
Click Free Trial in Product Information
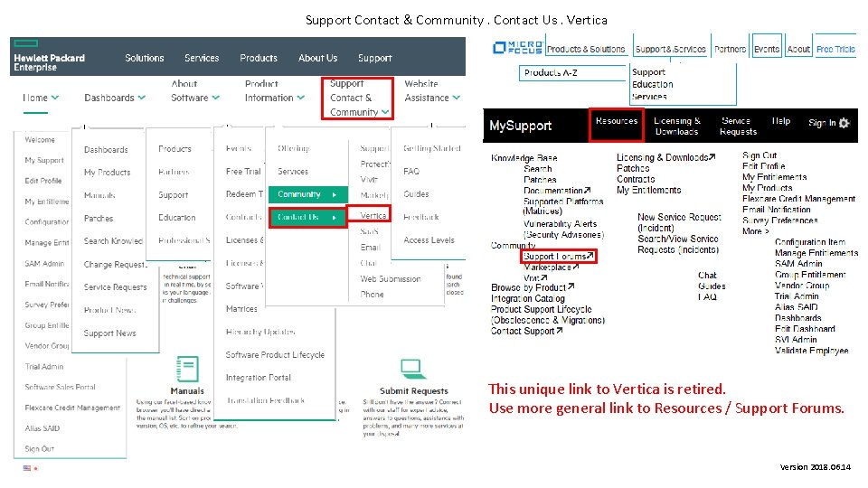click(x=243, y=172)
